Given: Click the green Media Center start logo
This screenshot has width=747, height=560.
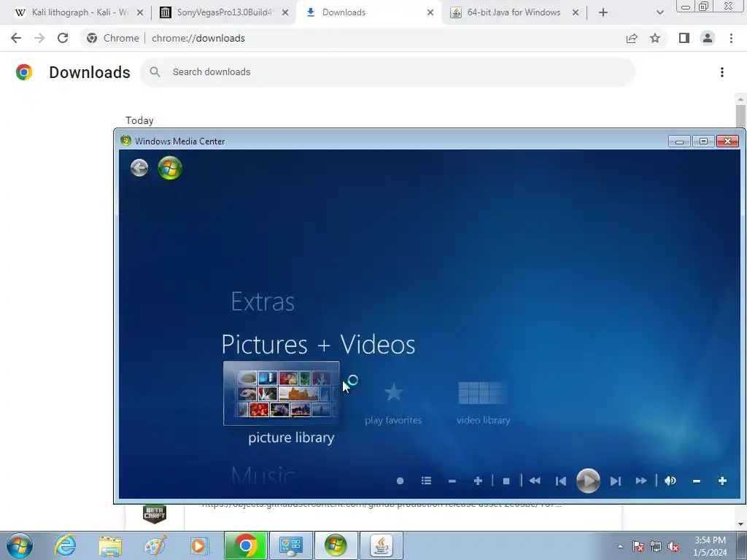Looking at the screenshot, I should pos(170,168).
